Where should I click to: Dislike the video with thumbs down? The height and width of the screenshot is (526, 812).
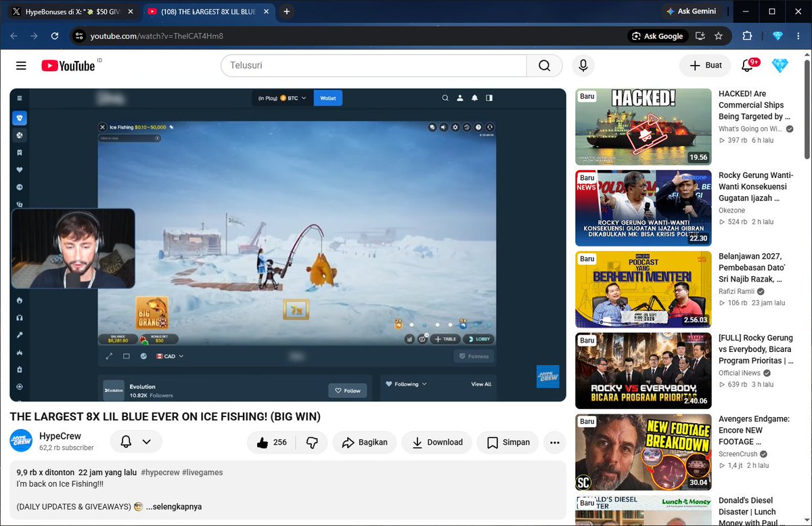tap(312, 442)
